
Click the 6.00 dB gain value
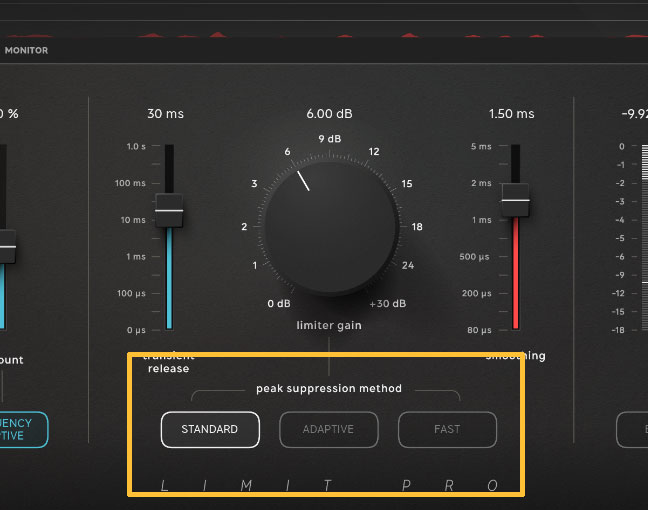(329, 114)
